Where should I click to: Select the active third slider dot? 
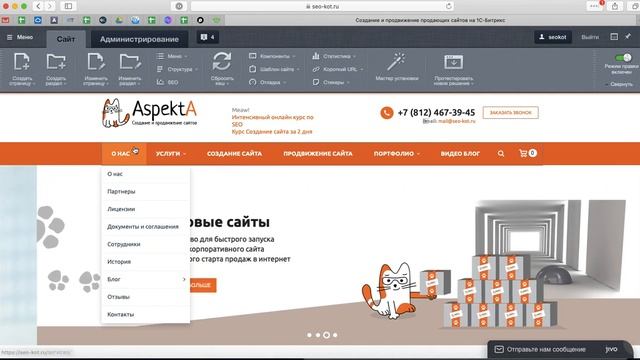(x=327, y=335)
